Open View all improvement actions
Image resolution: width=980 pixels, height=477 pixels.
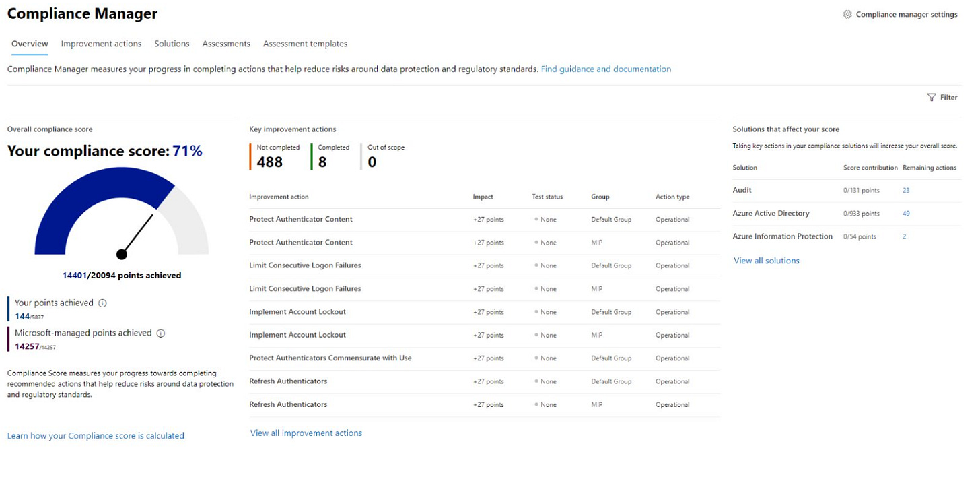click(x=306, y=433)
